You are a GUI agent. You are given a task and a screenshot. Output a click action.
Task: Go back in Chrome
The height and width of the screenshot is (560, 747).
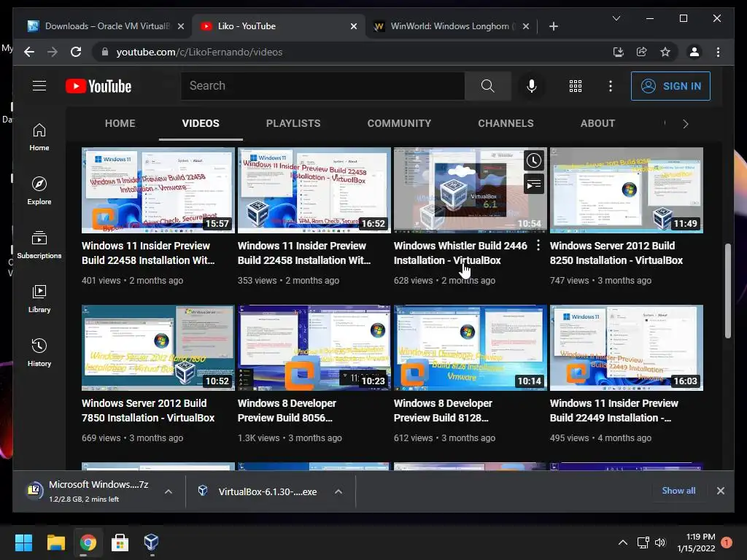pyautogui.click(x=29, y=52)
